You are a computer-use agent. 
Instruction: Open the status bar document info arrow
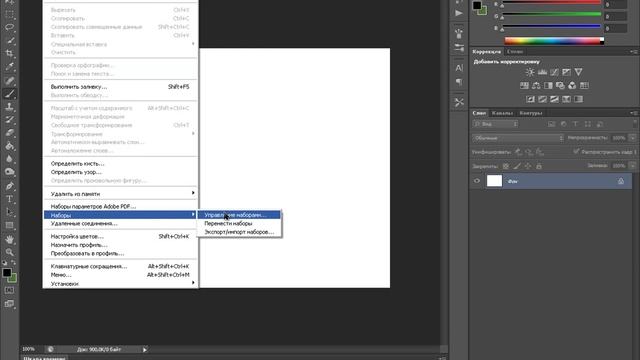[144, 349]
